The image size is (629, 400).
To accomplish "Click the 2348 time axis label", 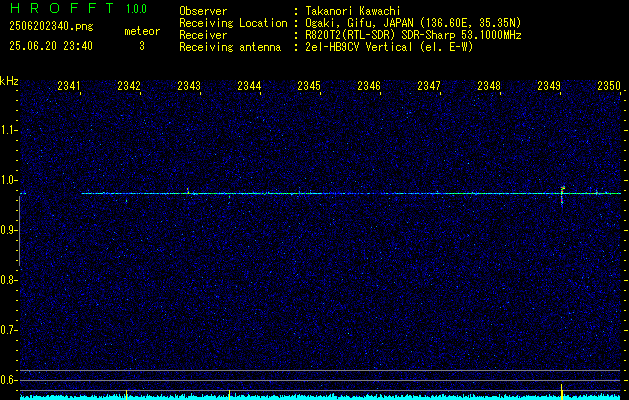I will click(489, 86).
